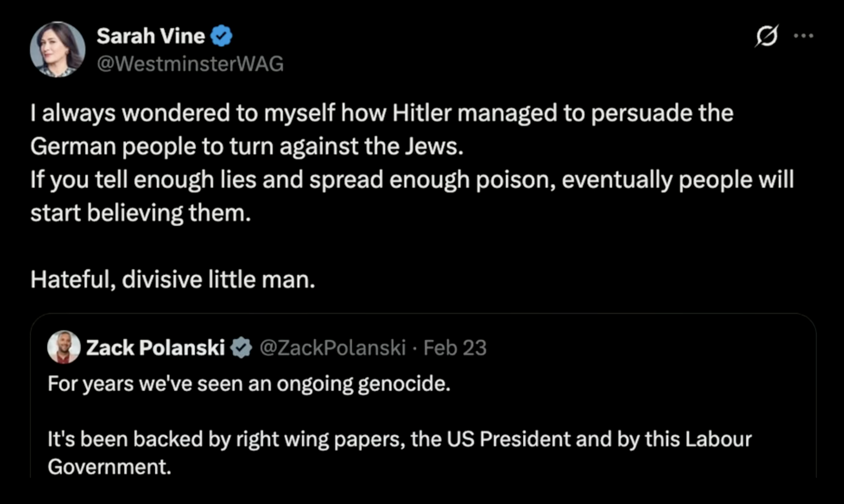Open the "It's been backed by" quoted line

(399, 439)
